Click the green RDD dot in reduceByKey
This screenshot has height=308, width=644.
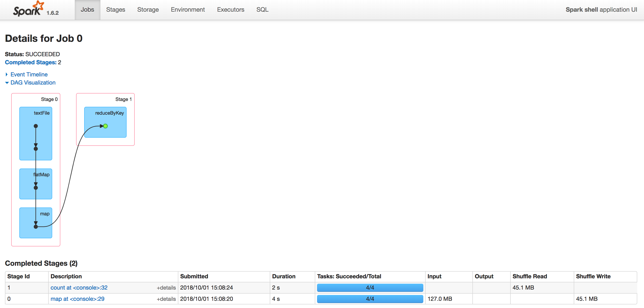(x=106, y=126)
